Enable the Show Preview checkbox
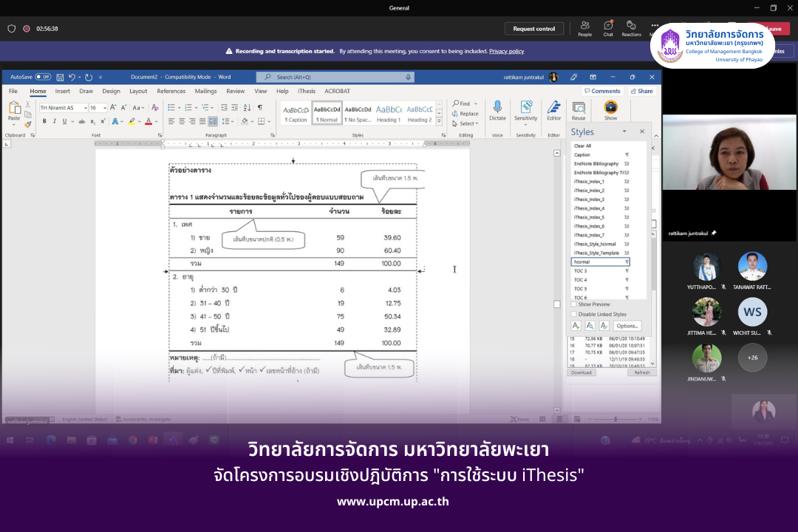The height and width of the screenshot is (532, 798). click(x=574, y=304)
